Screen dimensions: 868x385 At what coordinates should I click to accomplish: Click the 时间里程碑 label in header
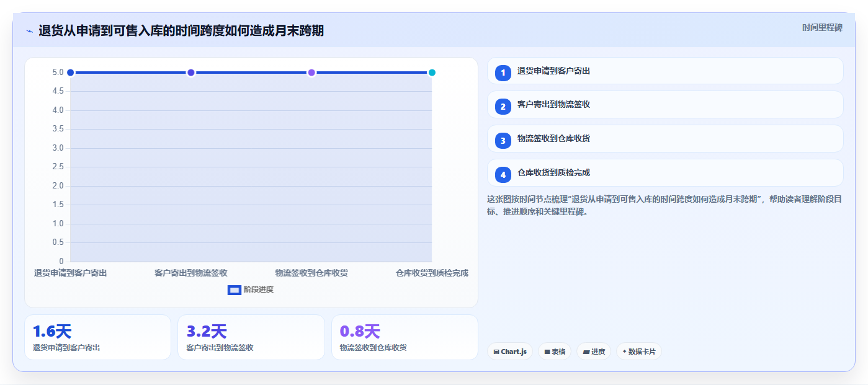coord(822,27)
